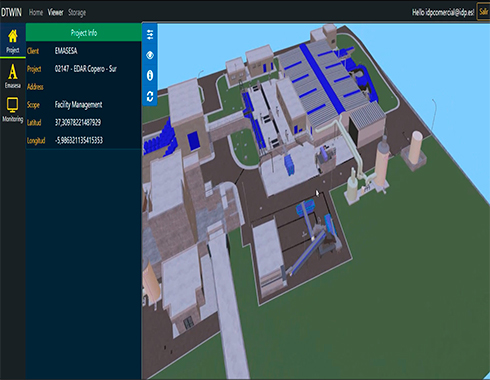Screen dimensions: 490x380
Task: Go to the Home menu item
Action: click(36, 12)
